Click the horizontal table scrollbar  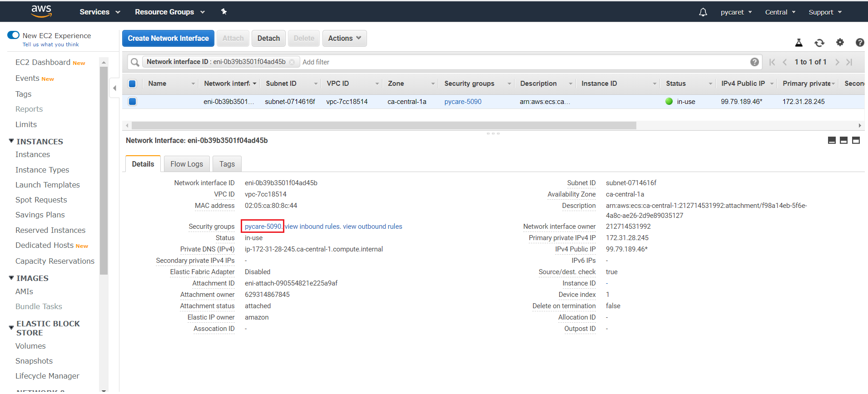(384, 125)
